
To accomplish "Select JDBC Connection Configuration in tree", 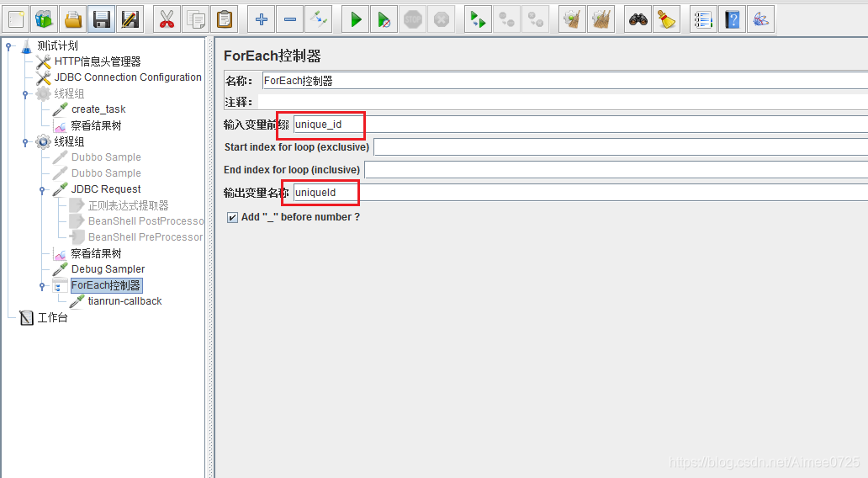I will point(128,77).
